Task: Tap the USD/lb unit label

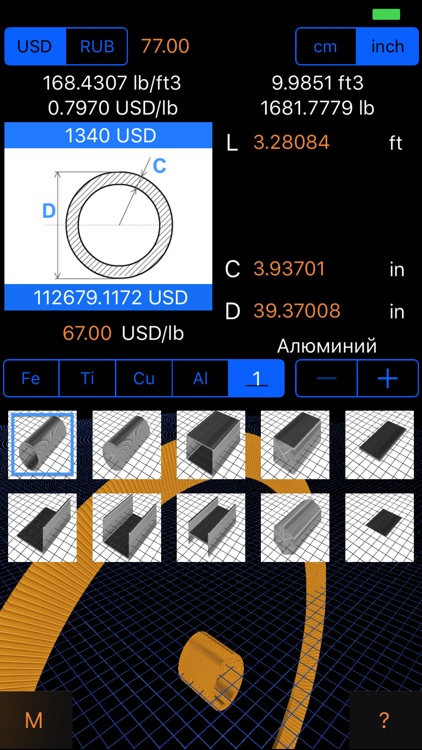Action: click(x=153, y=333)
